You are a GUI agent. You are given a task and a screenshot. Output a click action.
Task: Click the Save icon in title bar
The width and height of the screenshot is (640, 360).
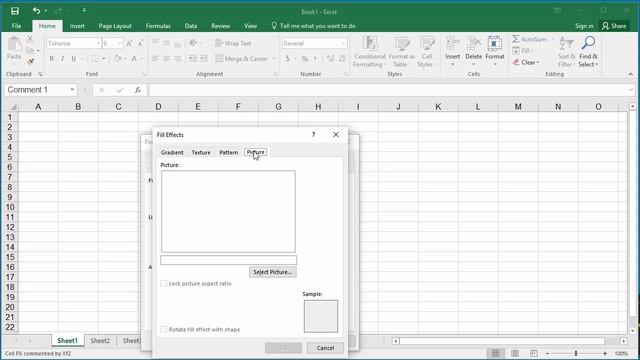[x=15, y=11]
